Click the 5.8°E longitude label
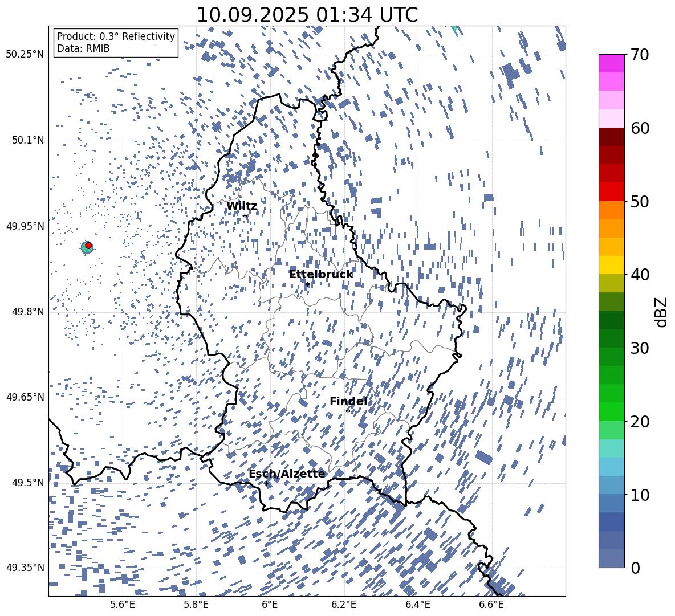675x616 pixels. click(196, 605)
